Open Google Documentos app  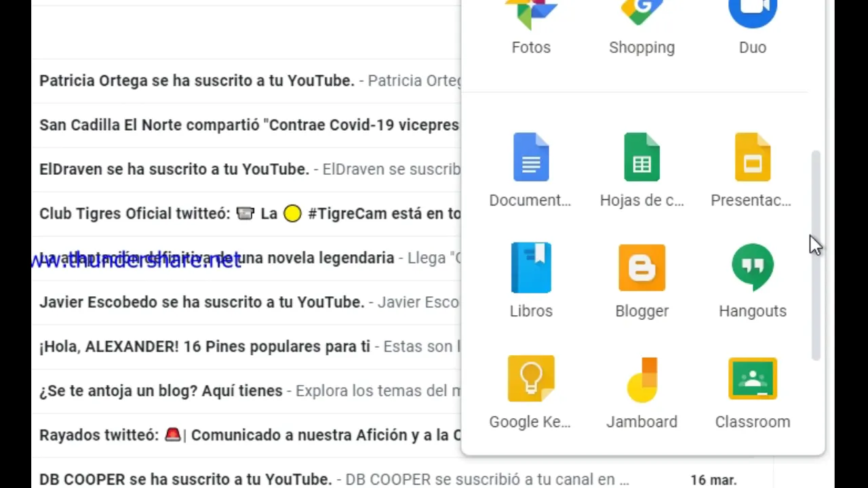click(x=531, y=170)
